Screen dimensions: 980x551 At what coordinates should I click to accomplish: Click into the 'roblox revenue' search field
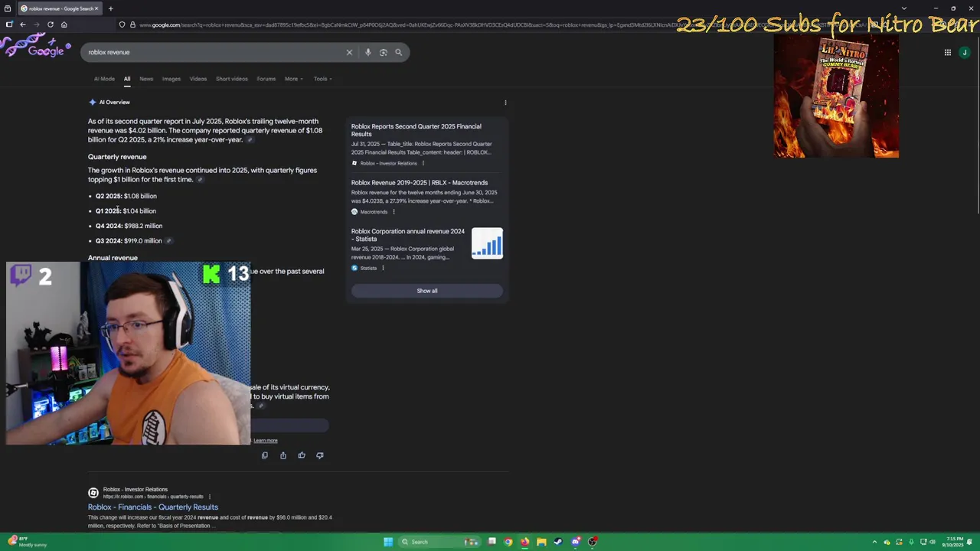point(214,52)
